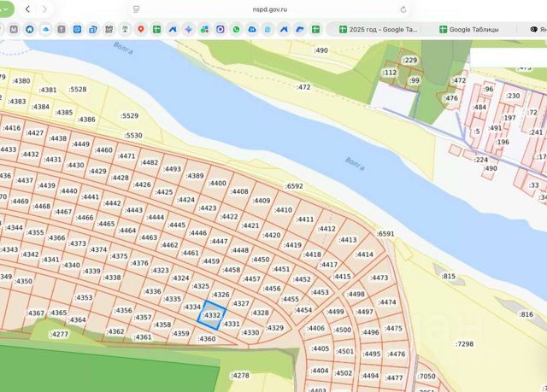Open the QR code pinned tab
The height and width of the screenshot is (392, 547).
(x=109, y=30)
